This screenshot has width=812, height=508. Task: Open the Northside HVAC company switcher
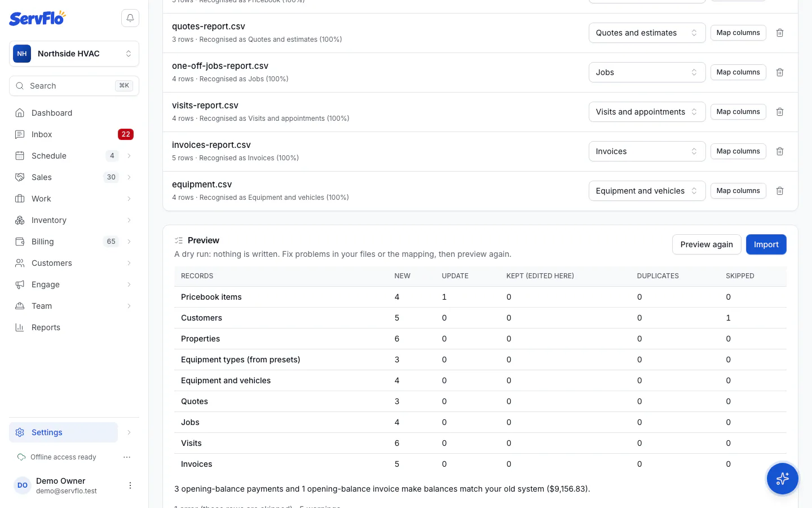(x=74, y=54)
